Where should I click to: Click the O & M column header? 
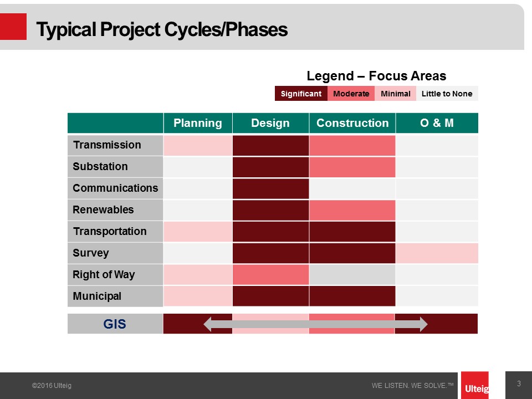click(437, 123)
